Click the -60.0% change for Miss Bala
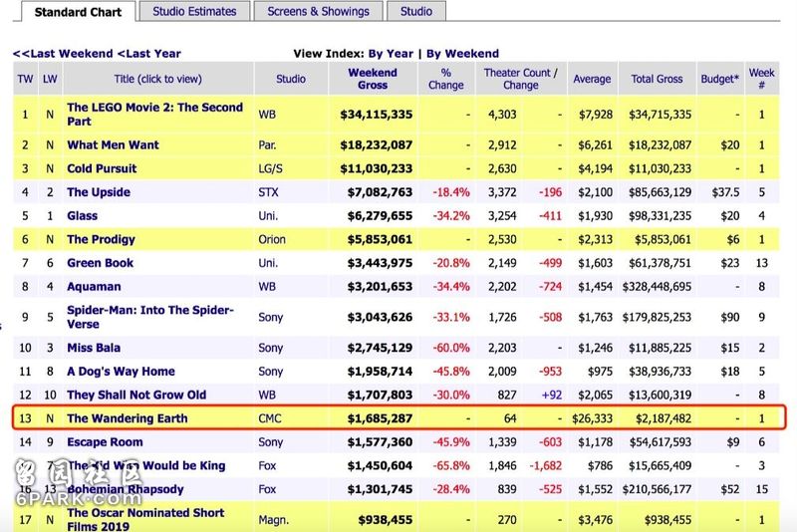The image size is (797, 532). (451, 348)
